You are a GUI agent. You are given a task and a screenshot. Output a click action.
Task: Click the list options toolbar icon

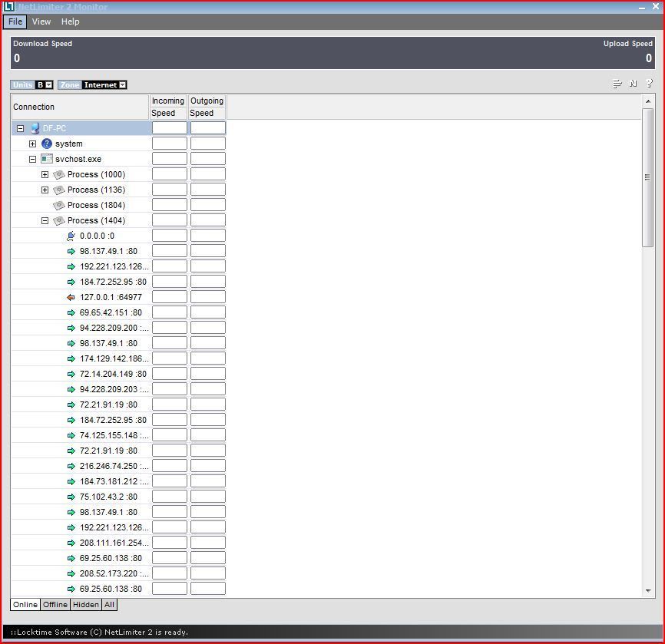(617, 84)
